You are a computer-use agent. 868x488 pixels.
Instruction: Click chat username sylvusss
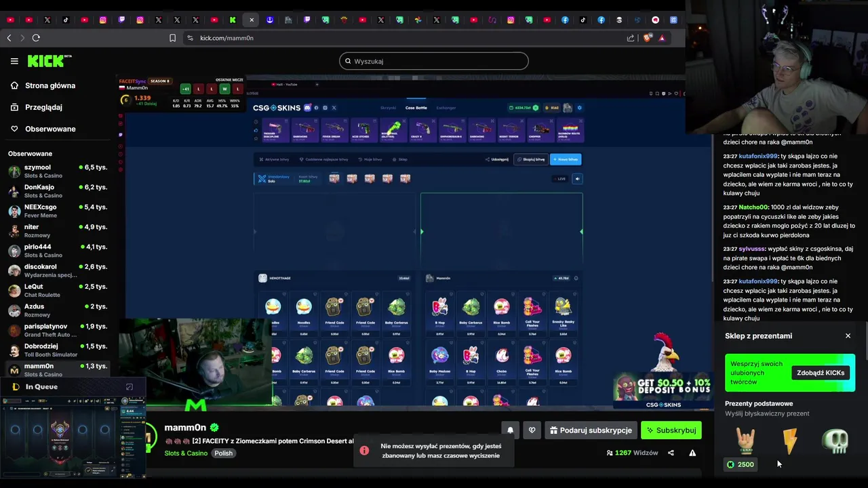pyautogui.click(x=751, y=249)
